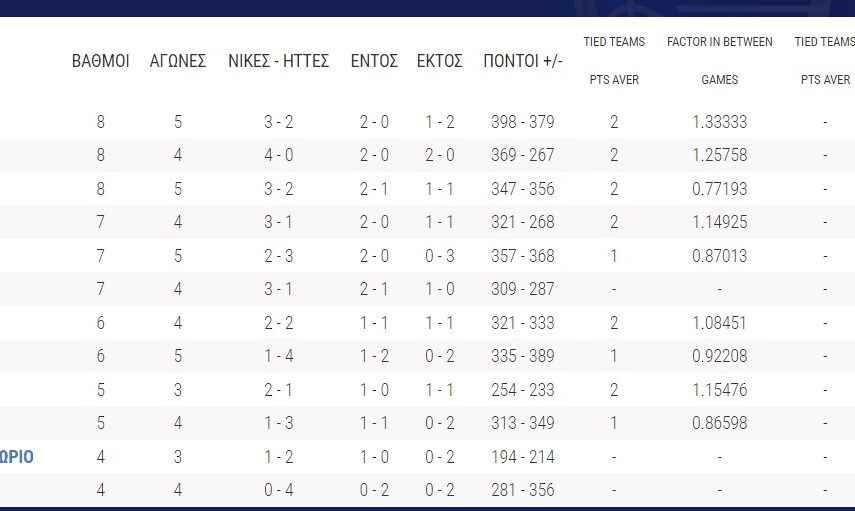Open the team link ending in ΩΡΙΟ

click(17, 457)
